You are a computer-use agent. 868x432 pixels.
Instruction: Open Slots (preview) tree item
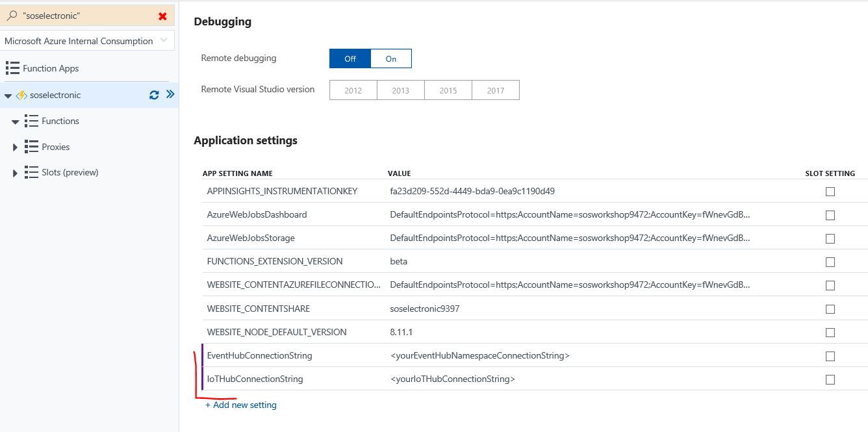[70, 172]
